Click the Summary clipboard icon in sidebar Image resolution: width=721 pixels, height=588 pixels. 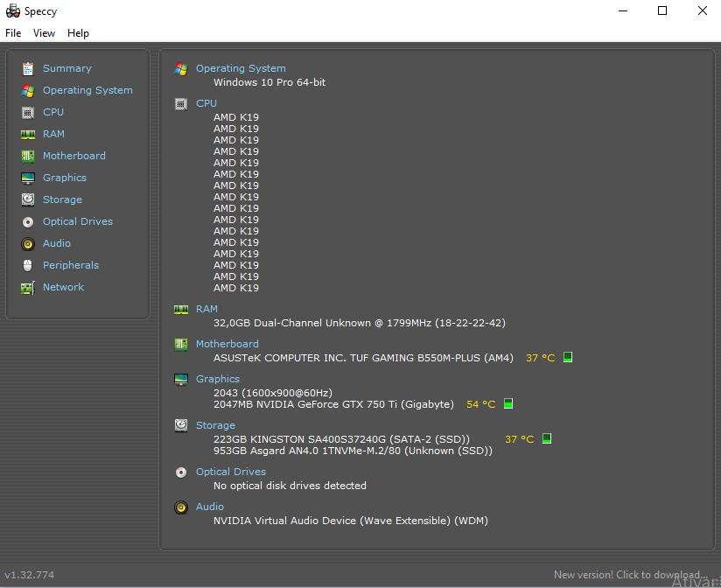(x=28, y=68)
